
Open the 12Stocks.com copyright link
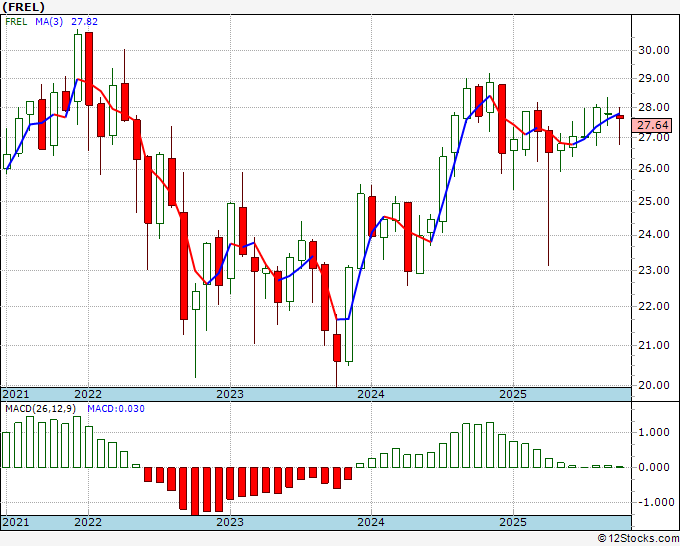(x=638, y=539)
